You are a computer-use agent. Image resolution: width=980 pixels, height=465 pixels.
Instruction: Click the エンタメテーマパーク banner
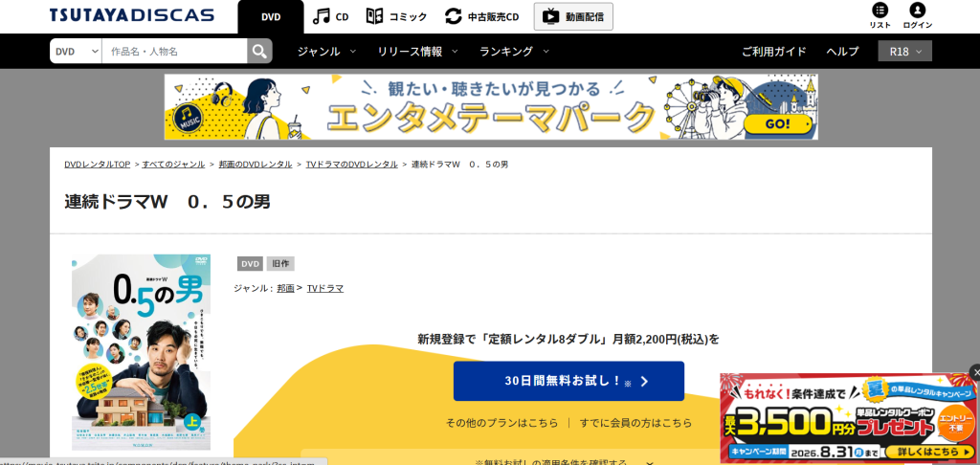pos(491,107)
